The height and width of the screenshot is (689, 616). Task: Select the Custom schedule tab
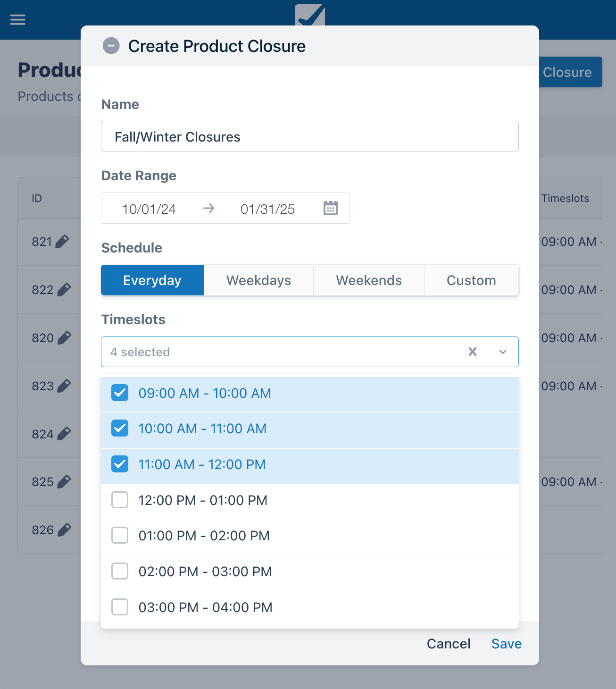coord(471,280)
